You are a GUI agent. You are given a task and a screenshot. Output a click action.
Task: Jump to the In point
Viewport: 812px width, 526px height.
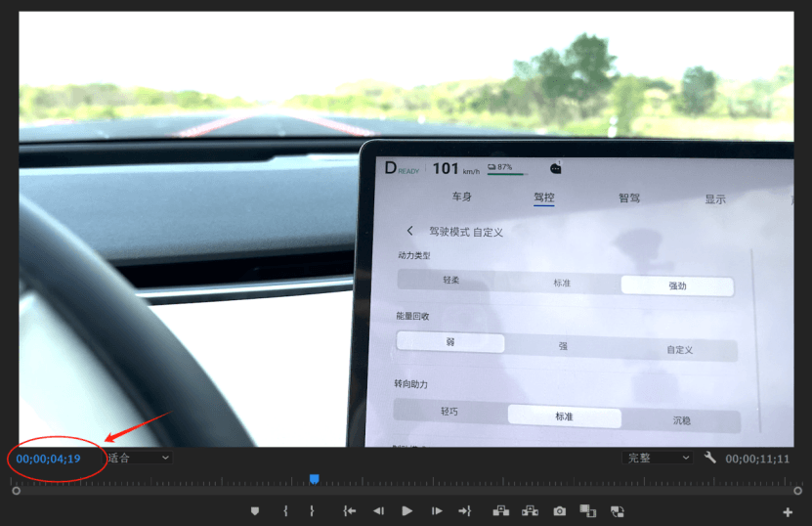click(x=350, y=511)
